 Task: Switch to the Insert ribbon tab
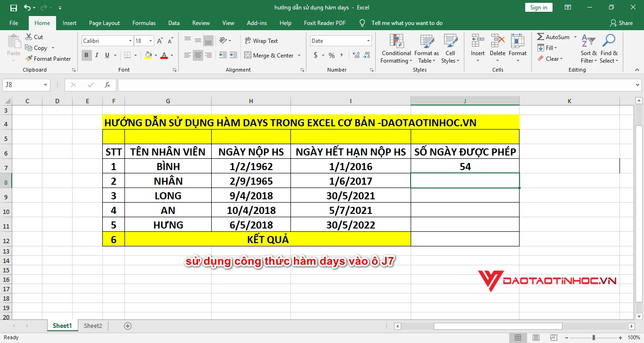tap(69, 23)
